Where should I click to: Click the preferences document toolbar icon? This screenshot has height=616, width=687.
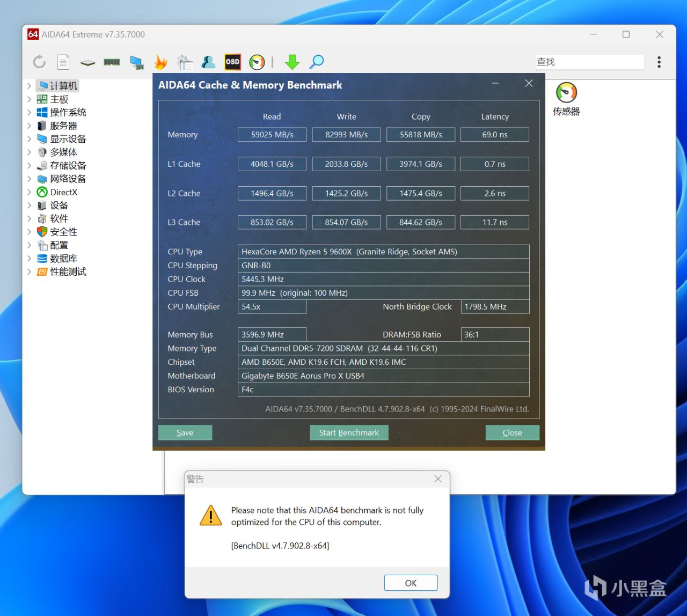coord(185,62)
